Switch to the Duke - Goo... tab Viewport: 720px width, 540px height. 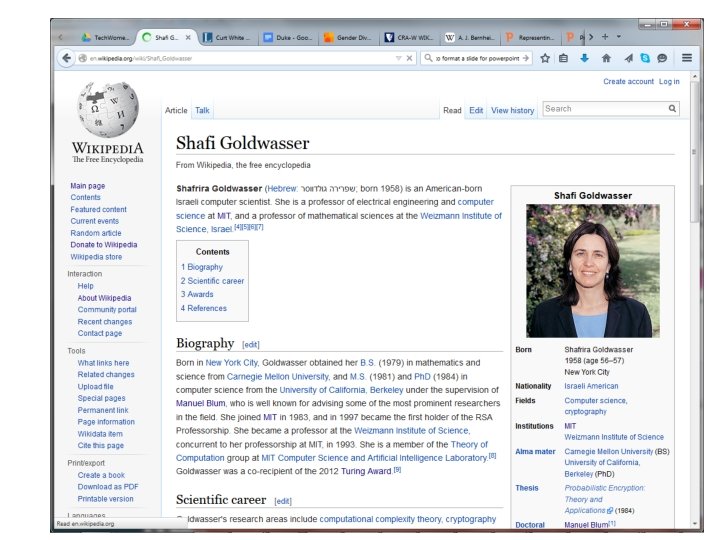point(288,38)
